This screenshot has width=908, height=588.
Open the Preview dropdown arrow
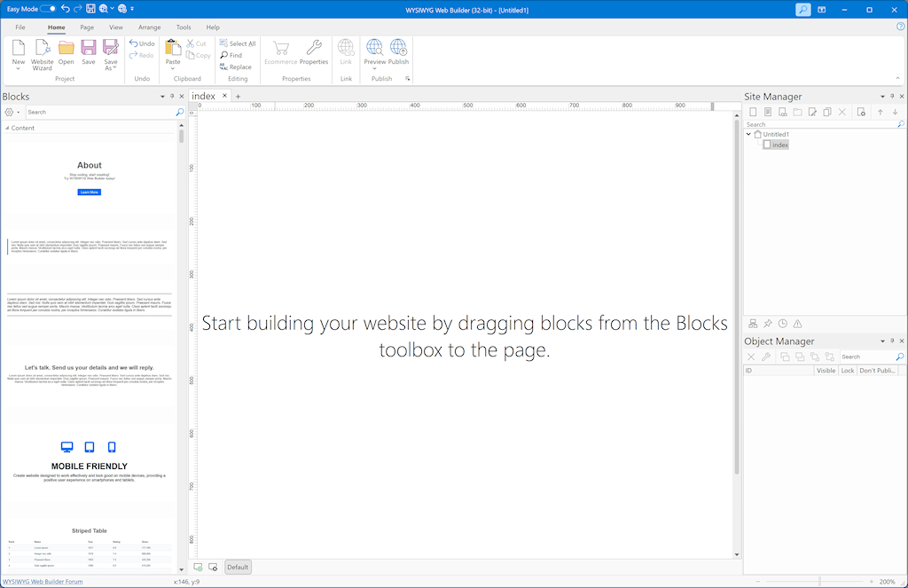pos(374,69)
